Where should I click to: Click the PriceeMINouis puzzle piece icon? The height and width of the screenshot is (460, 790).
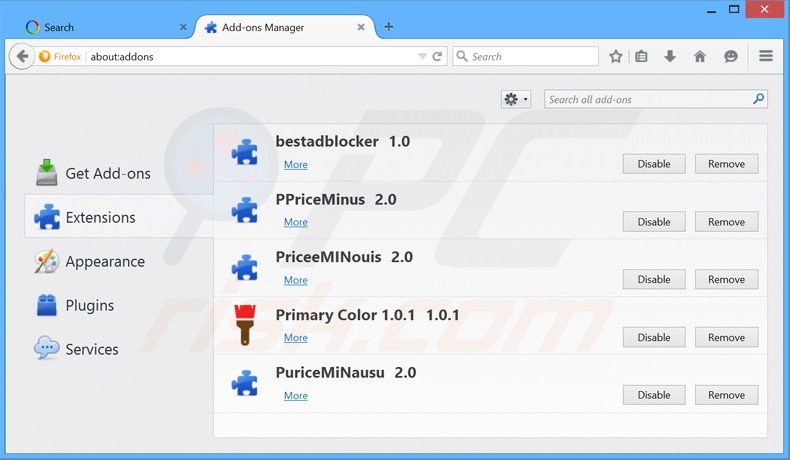pyautogui.click(x=244, y=267)
